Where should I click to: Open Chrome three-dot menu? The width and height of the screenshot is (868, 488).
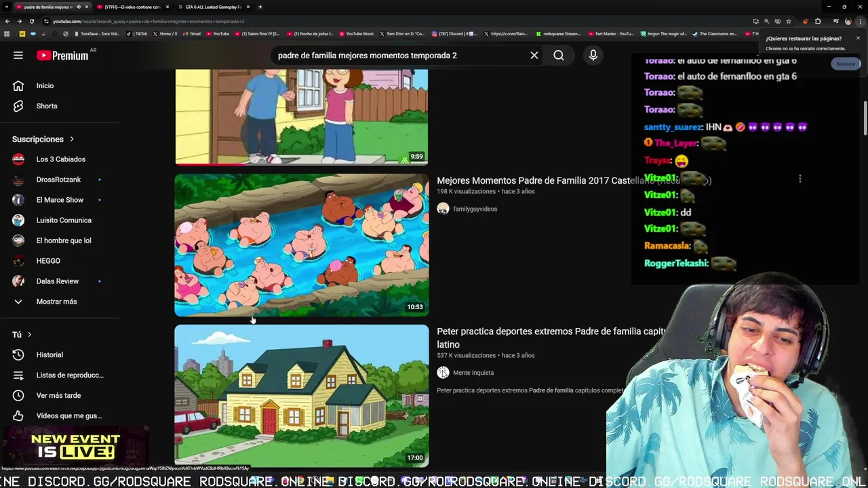pyautogui.click(x=860, y=21)
